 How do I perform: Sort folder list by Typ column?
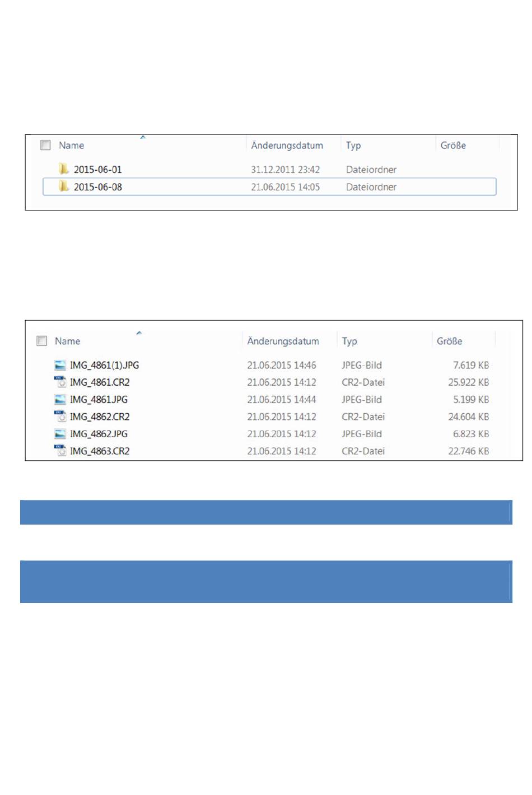(353, 146)
